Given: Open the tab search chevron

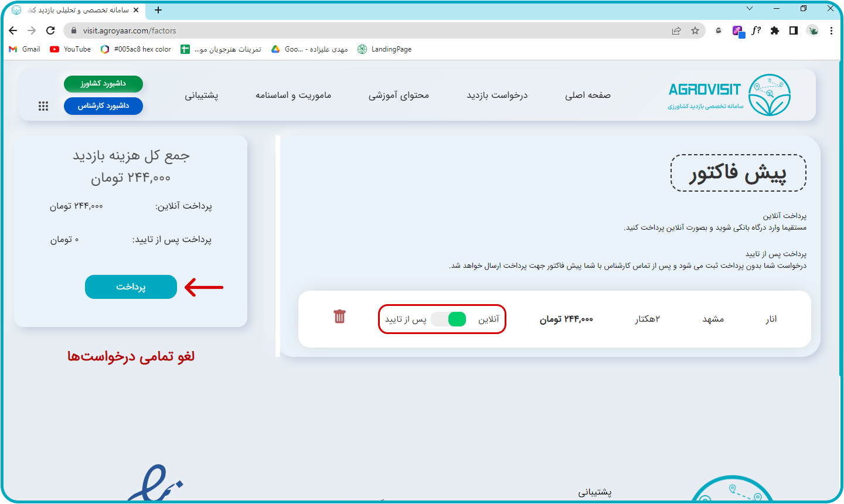Looking at the screenshot, I should pos(750,8).
